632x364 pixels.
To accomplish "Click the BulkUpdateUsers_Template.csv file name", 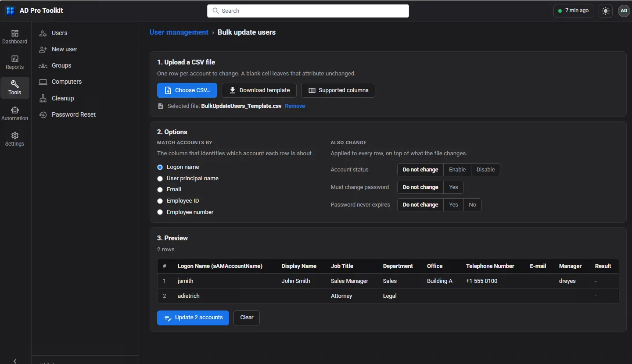I will 241,106.
